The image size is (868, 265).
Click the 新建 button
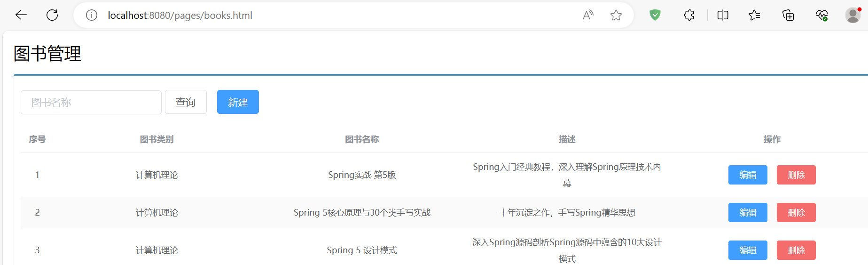[238, 102]
